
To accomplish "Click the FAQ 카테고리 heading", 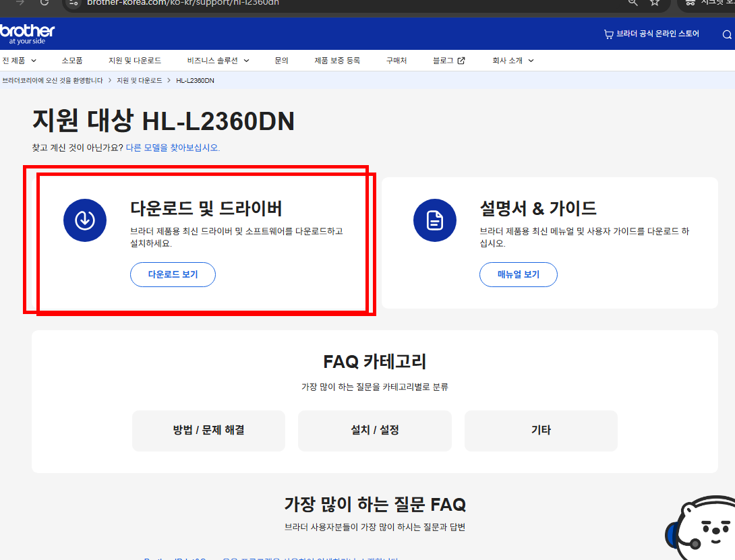I will [x=374, y=362].
